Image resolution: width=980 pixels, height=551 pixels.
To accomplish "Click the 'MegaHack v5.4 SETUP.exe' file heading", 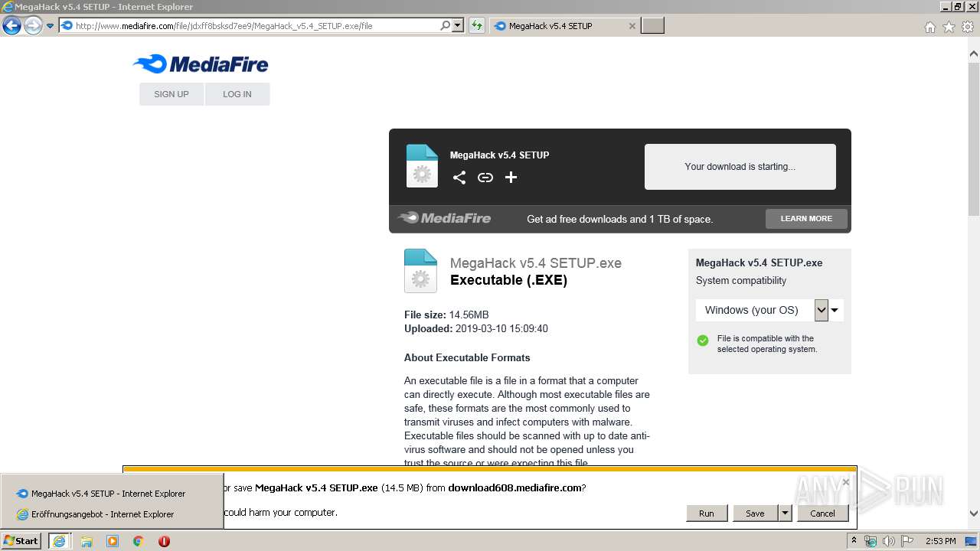I will 536,263.
